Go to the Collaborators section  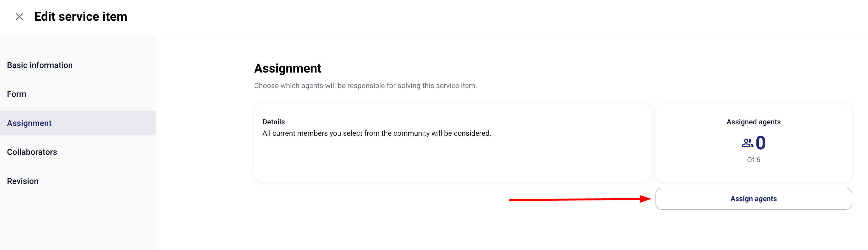[32, 152]
